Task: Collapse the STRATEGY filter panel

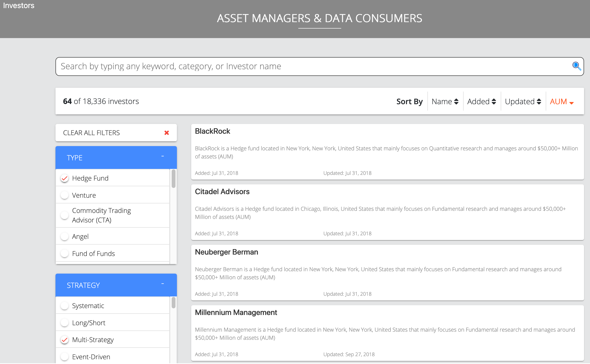Action: click(163, 284)
